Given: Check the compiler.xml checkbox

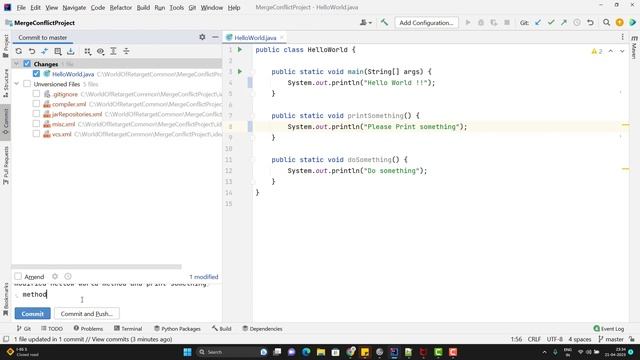Looking at the screenshot, I should click(36, 104).
